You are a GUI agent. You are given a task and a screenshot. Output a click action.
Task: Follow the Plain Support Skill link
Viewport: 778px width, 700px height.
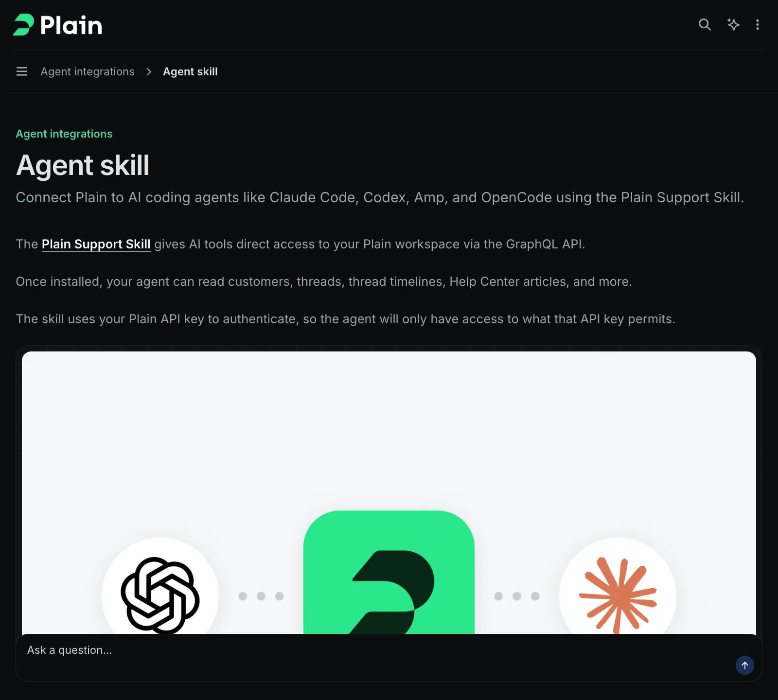coord(96,244)
